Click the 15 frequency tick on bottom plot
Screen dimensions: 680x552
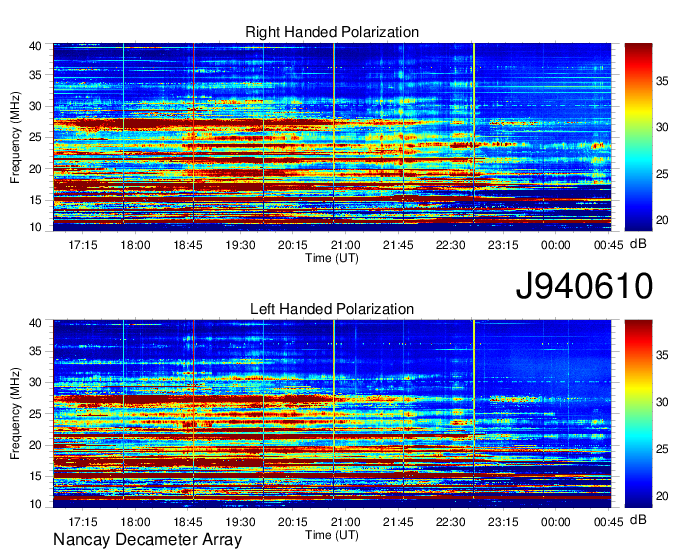point(35,476)
